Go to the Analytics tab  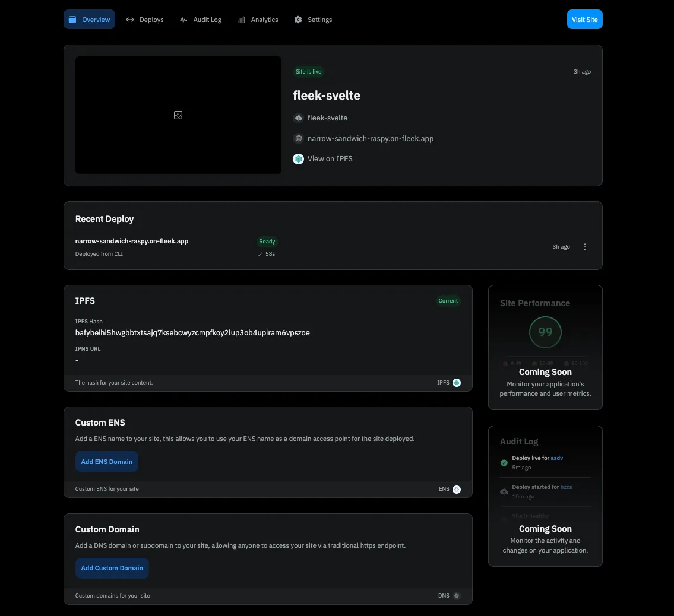[258, 20]
